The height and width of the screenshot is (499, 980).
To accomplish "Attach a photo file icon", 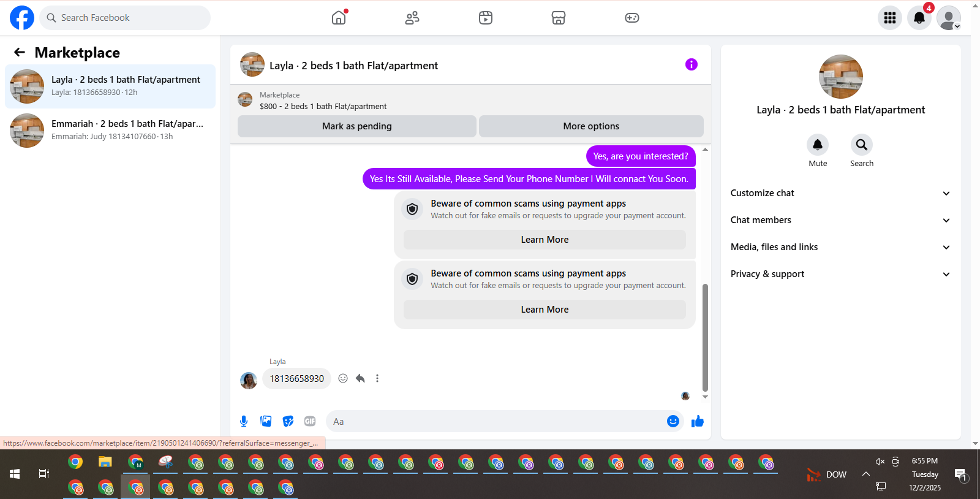I will pyautogui.click(x=266, y=421).
